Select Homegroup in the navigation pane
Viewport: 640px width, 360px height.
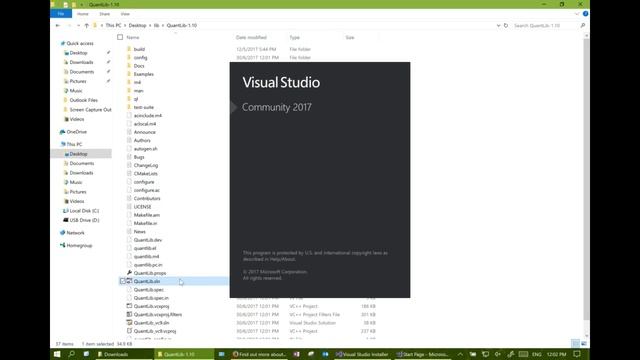(x=79, y=245)
